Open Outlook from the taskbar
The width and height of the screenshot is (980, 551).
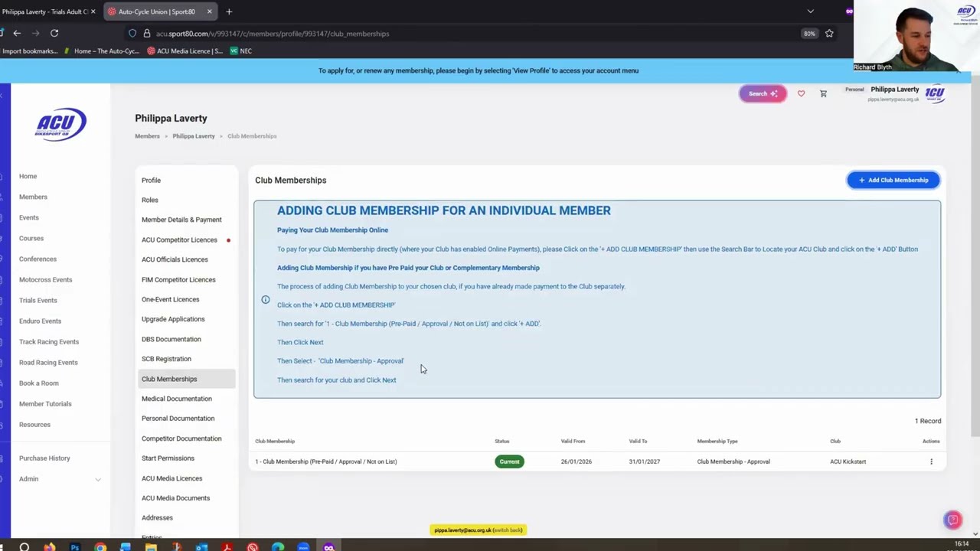[201, 547]
